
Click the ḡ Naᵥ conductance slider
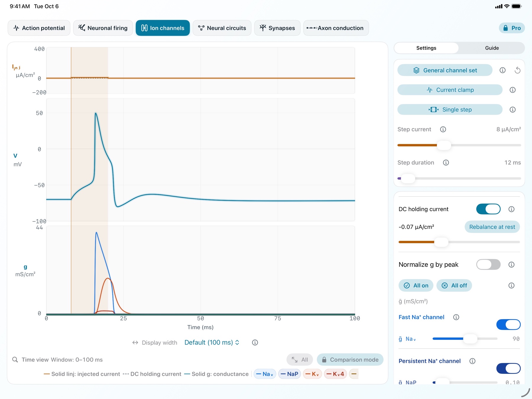[465, 339]
